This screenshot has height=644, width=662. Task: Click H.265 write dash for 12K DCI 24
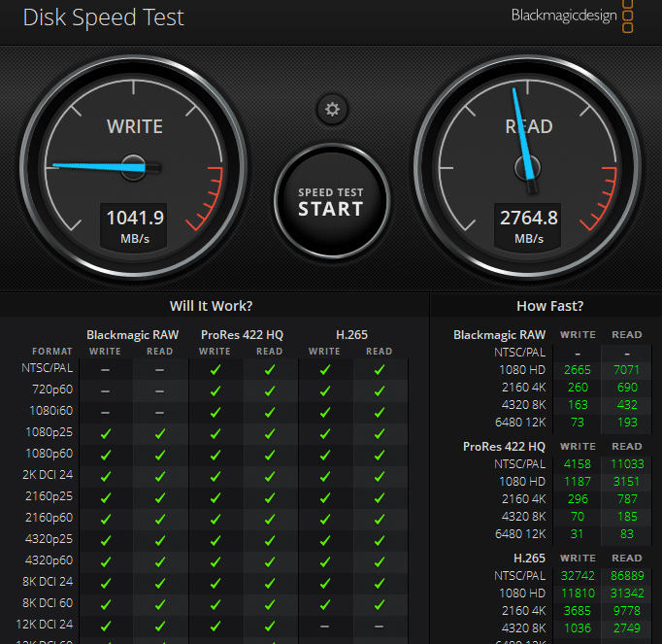[324, 627]
